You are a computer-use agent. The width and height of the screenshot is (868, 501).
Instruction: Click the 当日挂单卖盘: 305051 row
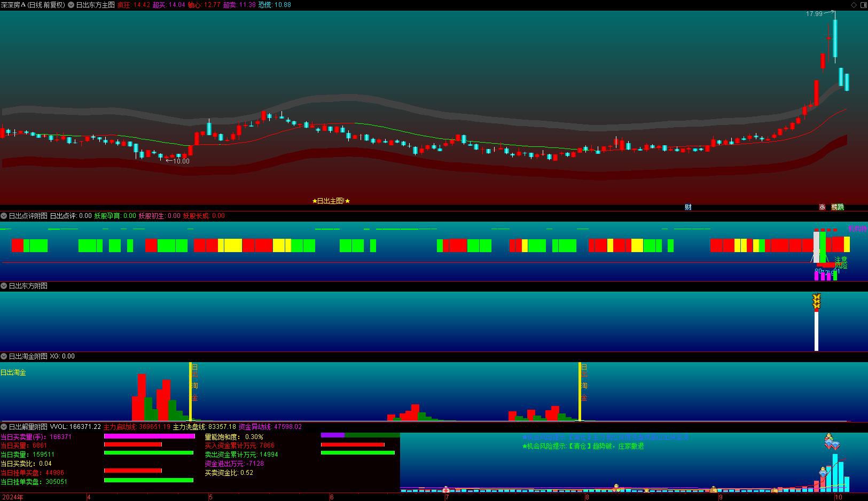tap(34, 482)
